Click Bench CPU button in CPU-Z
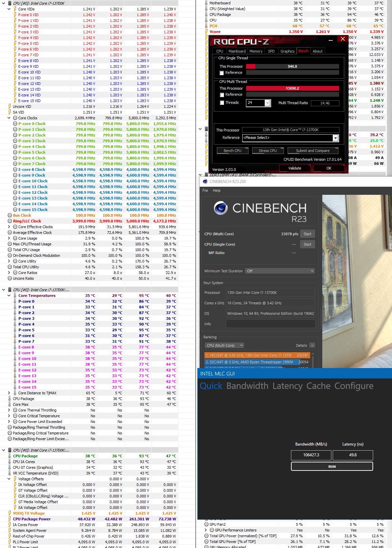Image resolution: width=392 pixels, height=548 pixels. [x=232, y=151]
